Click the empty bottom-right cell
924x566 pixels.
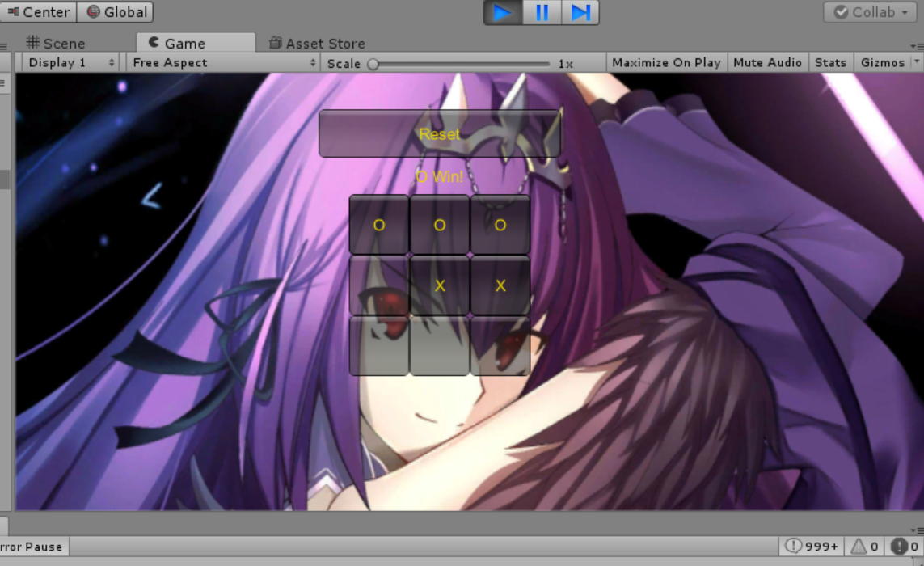pyautogui.click(x=500, y=346)
